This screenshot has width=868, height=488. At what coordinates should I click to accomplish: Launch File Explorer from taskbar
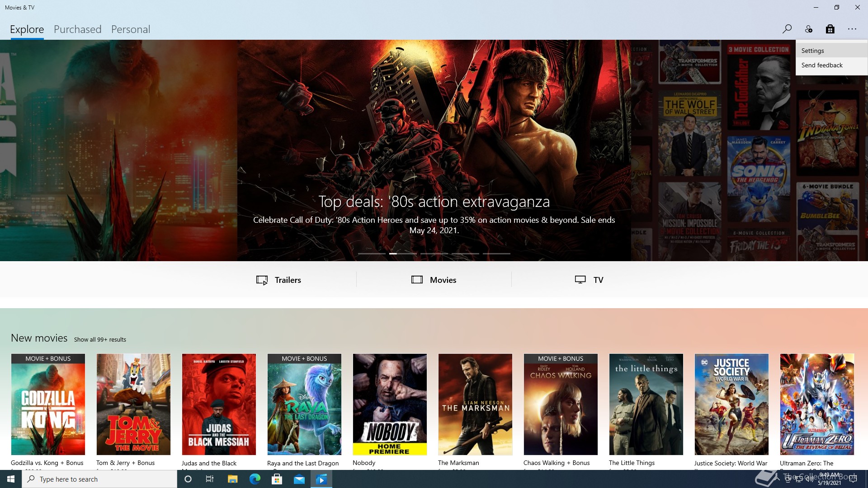pyautogui.click(x=232, y=479)
